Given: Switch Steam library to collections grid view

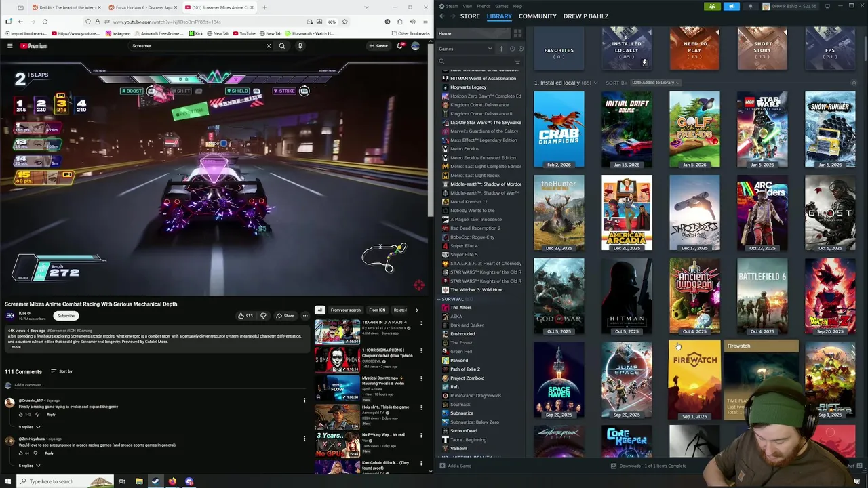Looking at the screenshot, I should click(517, 33).
